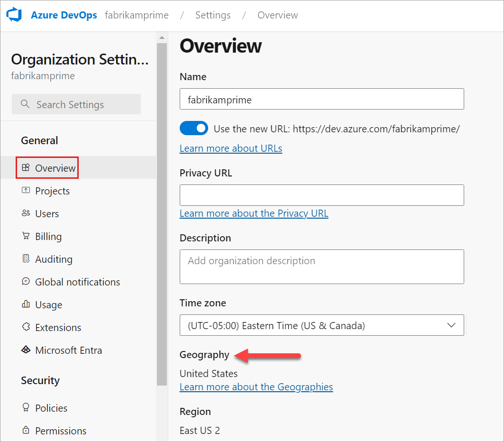Image resolution: width=504 pixels, height=442 pixels.
Task: Click the Policies badge icon
Action: click(26, 408)
